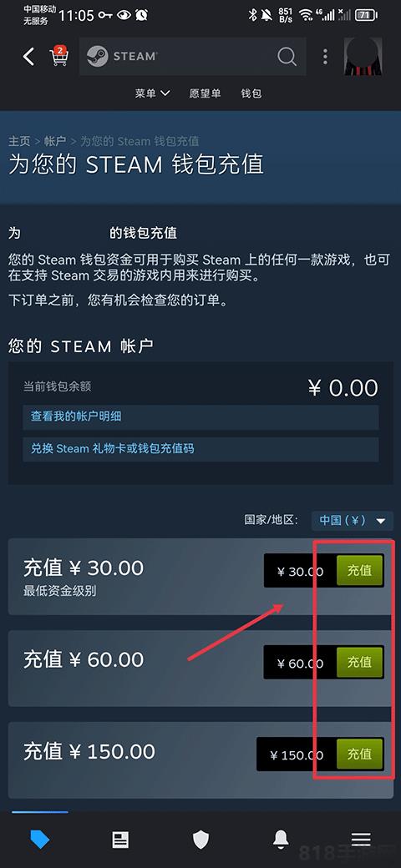Go to the 钱包 menu item
The image size is (401, 868).
(251, 93)
